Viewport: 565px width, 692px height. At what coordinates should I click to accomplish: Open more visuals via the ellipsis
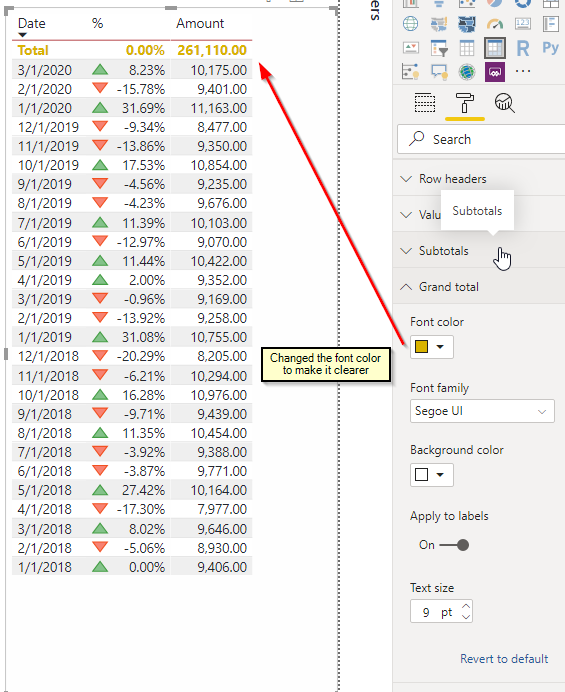pos(523,71)
